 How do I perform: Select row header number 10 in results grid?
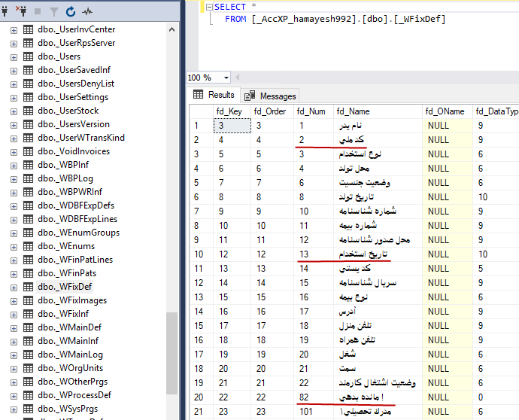pyautogui.click(x=198, y=254)
